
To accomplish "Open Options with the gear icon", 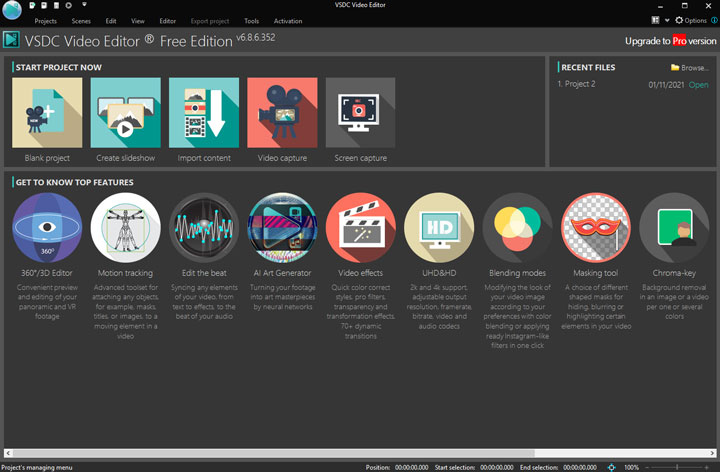I will pos(691,20).
